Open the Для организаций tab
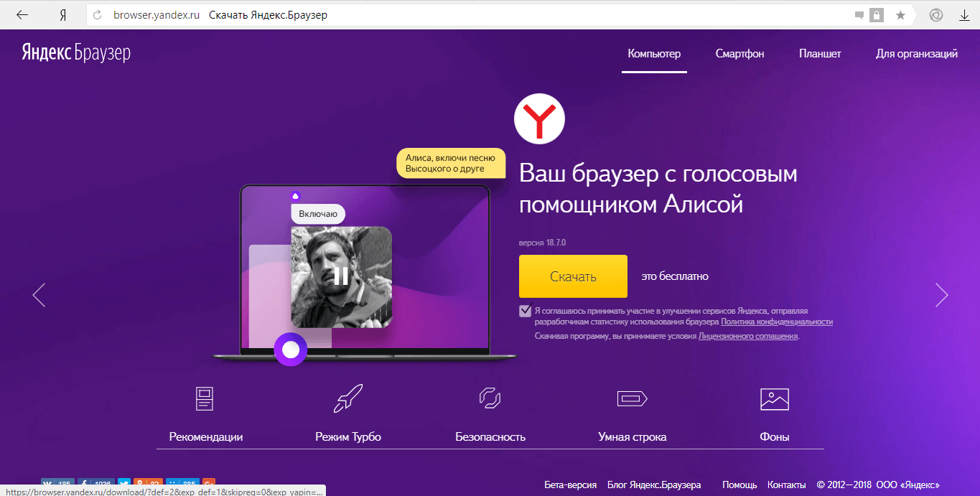Image resolution: width=980 pixels, height=496 pixels. pos(916,54)
